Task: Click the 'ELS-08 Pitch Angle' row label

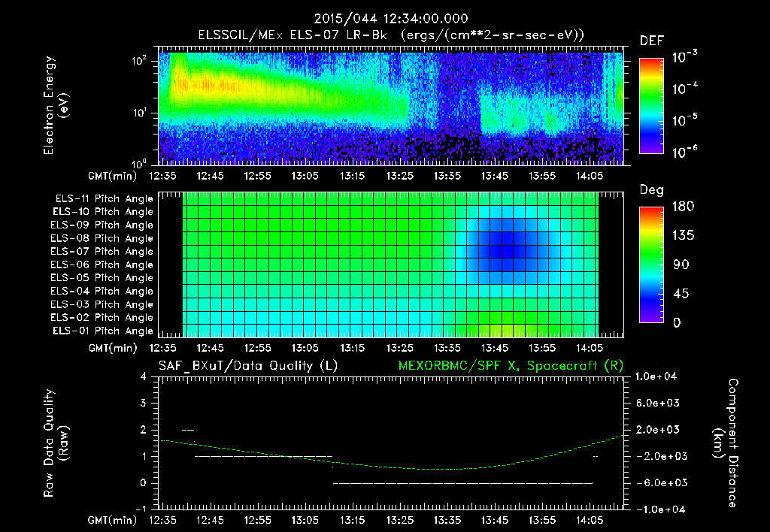Action: [102, 238]
